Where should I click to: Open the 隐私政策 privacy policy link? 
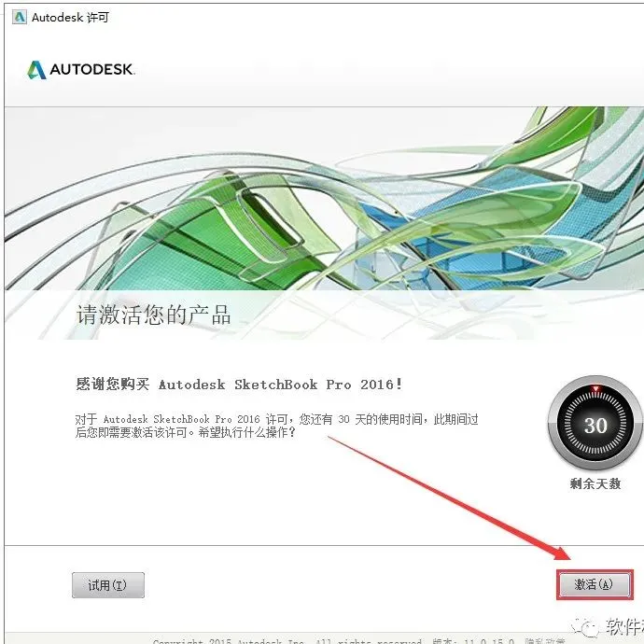pyautogui.click(x=545, y=641)
